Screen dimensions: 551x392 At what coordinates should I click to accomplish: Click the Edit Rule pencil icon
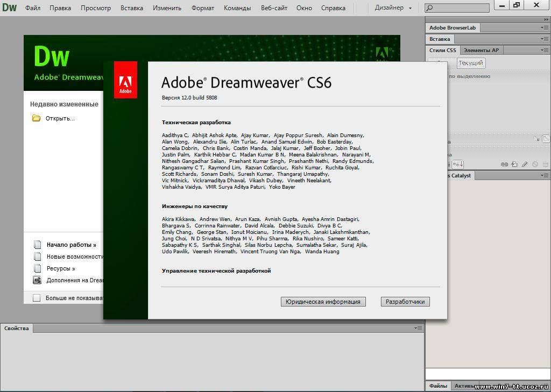click(x=525, y=164)
